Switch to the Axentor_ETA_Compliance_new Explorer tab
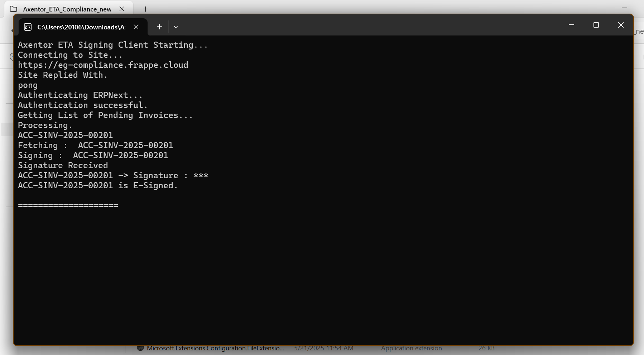Image resolution: width=644 pixels, height=355 pixels. pos(67,9)
